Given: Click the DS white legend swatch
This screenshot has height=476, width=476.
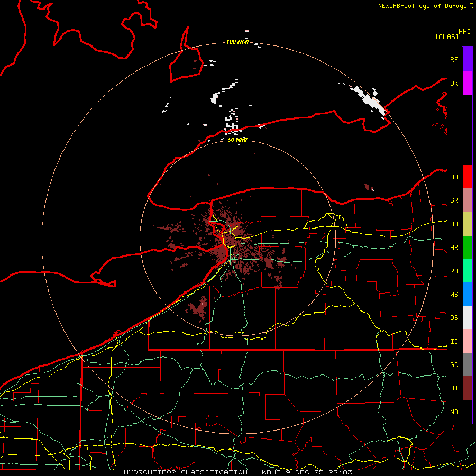Looking at the screenshot, I should pyautogui.click(x=467, y=317).
